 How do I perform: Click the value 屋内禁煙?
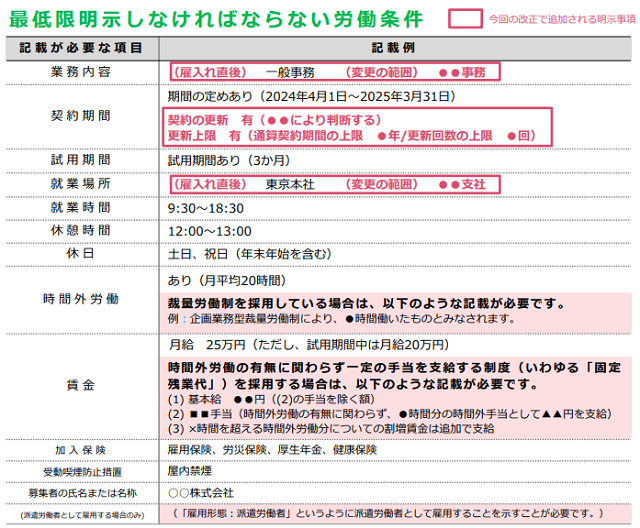190,471
